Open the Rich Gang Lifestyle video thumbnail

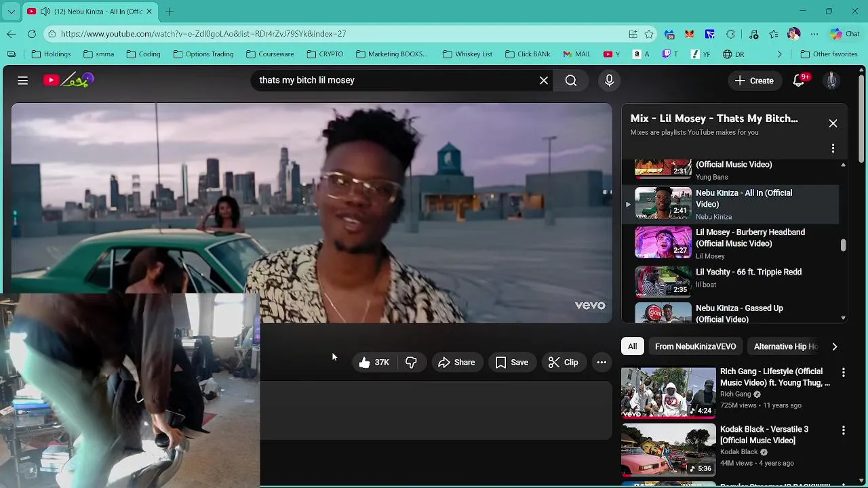coord(668,392)
